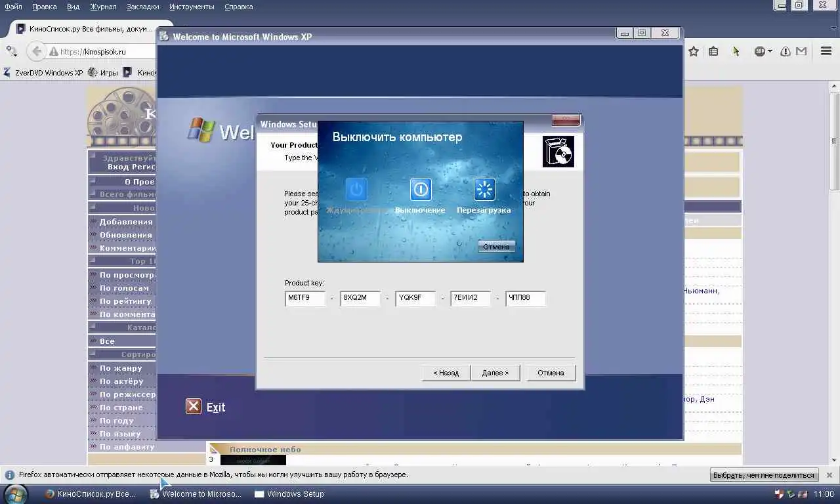Open the search engine dropdown icon
Screen dimensions: 840x504
click(11, 51)
